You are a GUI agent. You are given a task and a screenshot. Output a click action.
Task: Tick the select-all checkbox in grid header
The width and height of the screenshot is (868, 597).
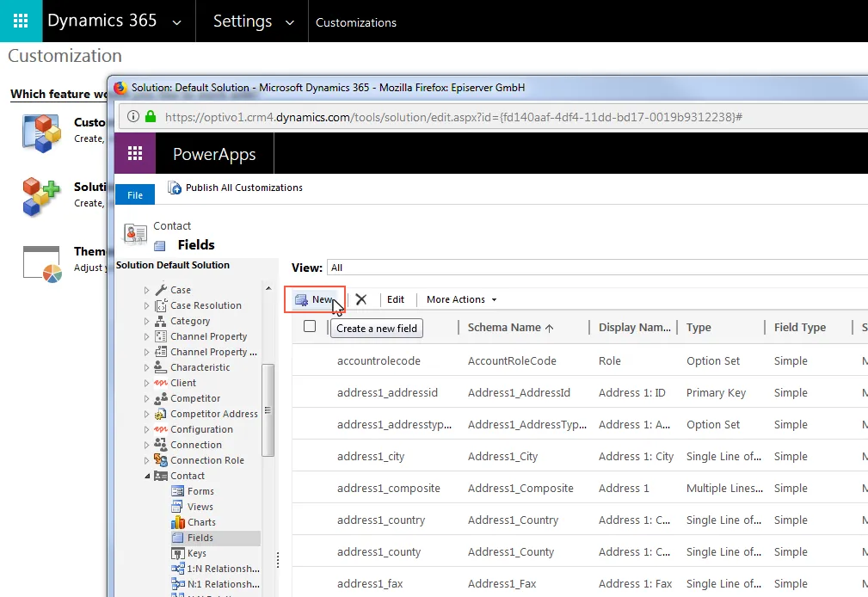[310, 327]
